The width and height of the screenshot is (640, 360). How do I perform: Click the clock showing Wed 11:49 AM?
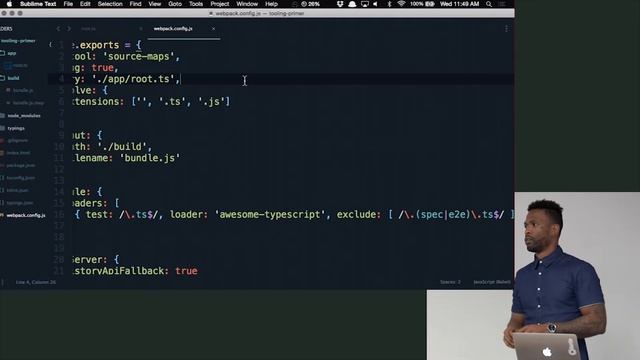[459, 4]
